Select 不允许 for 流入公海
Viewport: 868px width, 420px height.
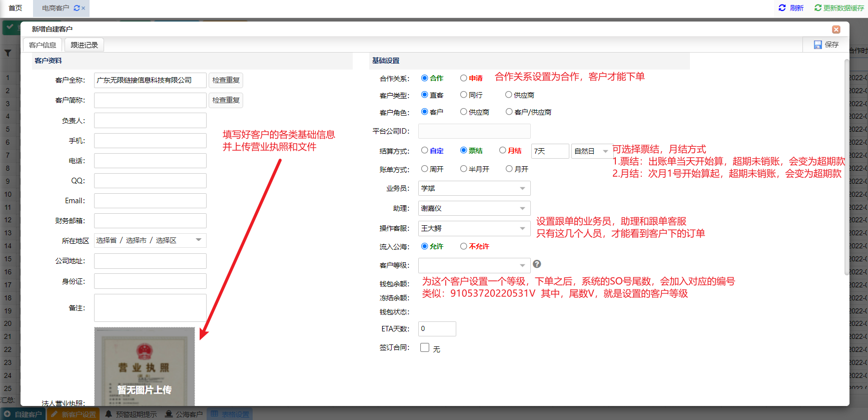[464, 246]
